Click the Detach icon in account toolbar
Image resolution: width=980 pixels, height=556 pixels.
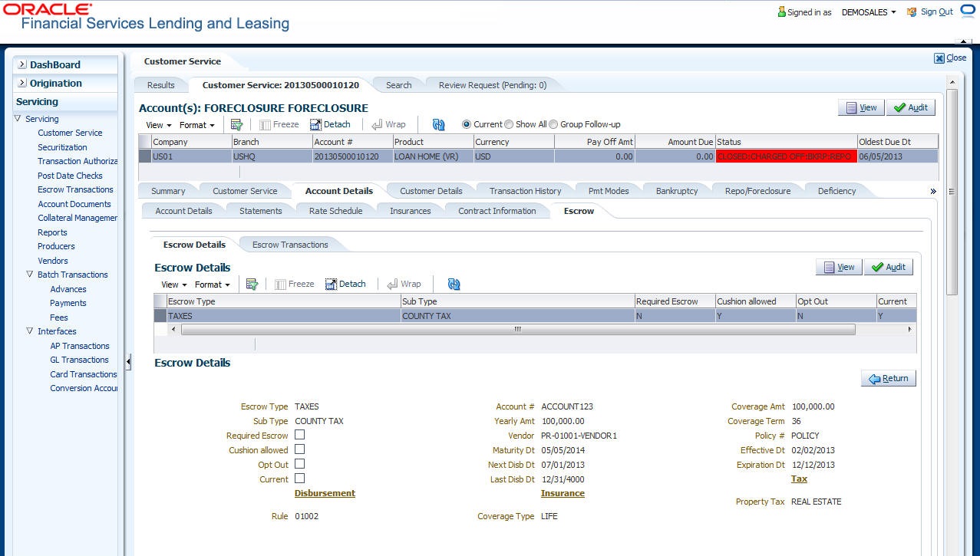click(316, 124)
